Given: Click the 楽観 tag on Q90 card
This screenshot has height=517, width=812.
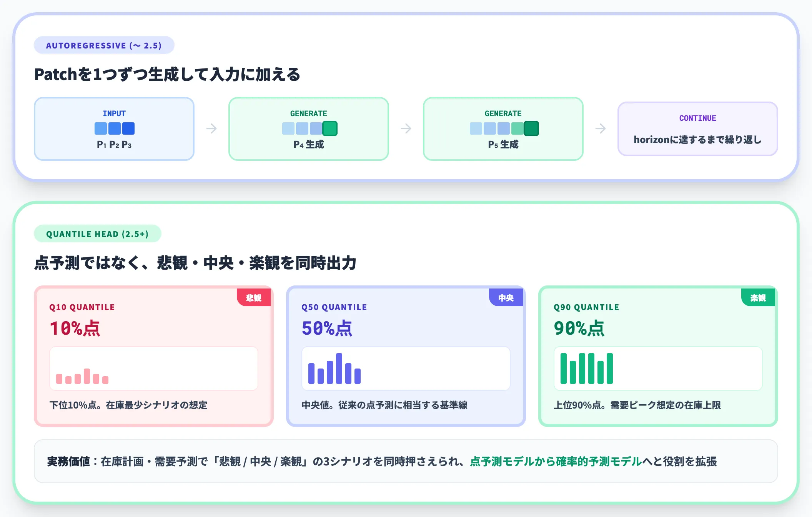Looking at the screenshot, I should (758, 298).
